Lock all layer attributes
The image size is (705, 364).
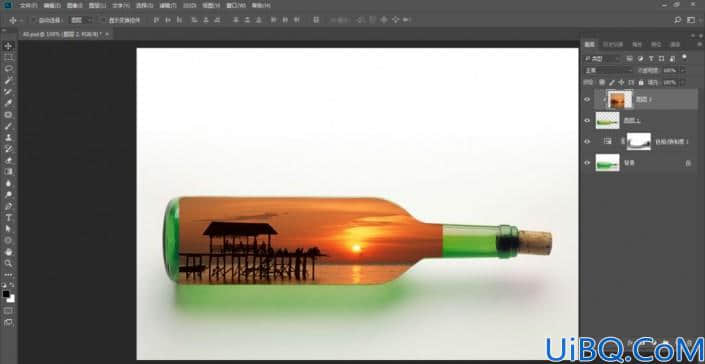pos(641,83)
